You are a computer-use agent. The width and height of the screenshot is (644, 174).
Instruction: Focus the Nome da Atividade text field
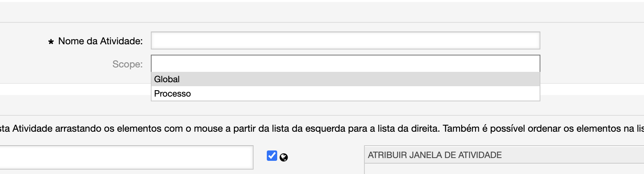coord(345,41)
